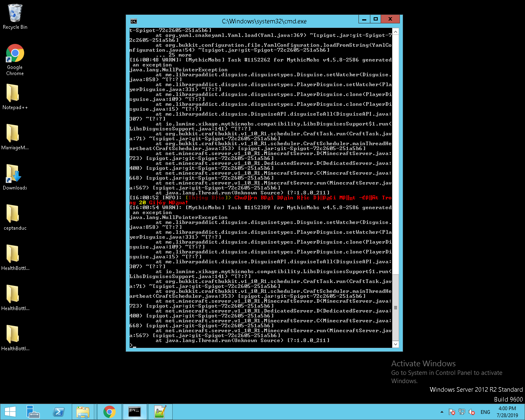Open the cmd.exe window system menu icon

[x=133, y=21]
